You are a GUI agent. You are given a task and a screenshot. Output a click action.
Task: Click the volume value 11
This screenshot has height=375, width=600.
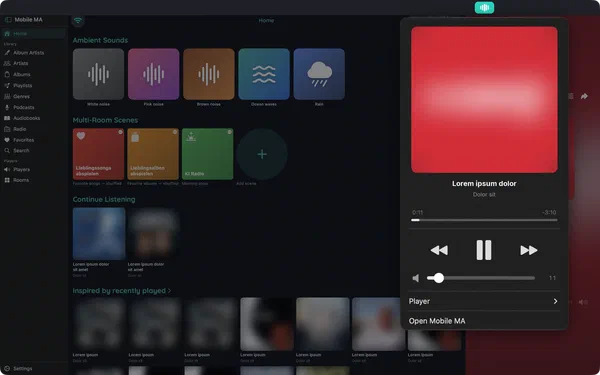coord(552,278)
